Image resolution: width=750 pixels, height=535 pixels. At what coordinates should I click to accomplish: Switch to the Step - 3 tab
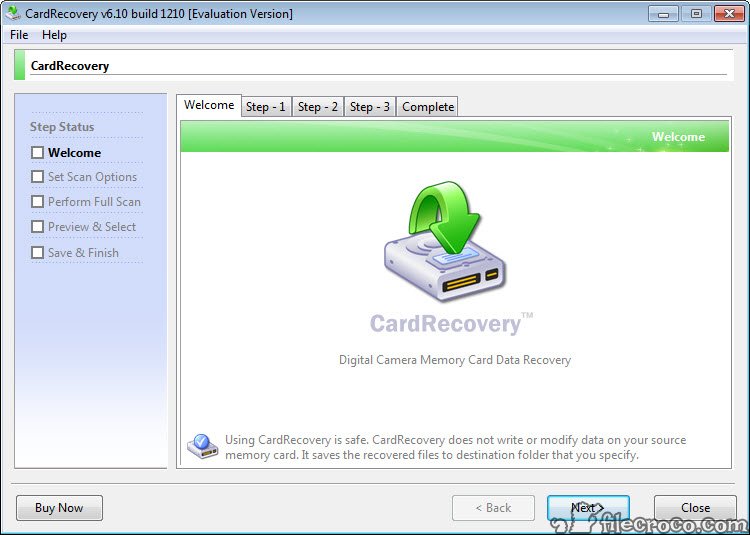tap(370, 107)
